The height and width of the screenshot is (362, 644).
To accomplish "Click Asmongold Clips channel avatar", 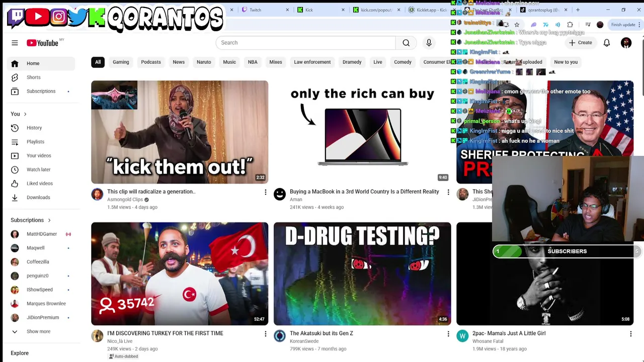I will 97,194.
